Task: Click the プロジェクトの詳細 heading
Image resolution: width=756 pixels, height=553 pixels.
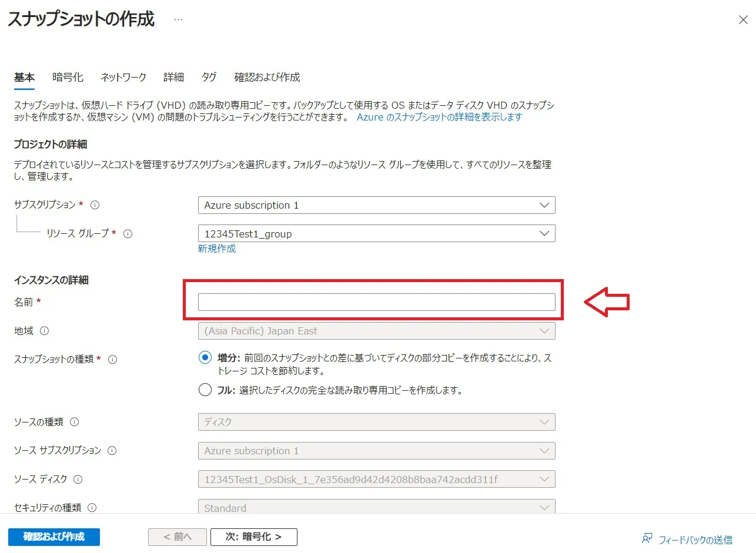Action: 51,145
